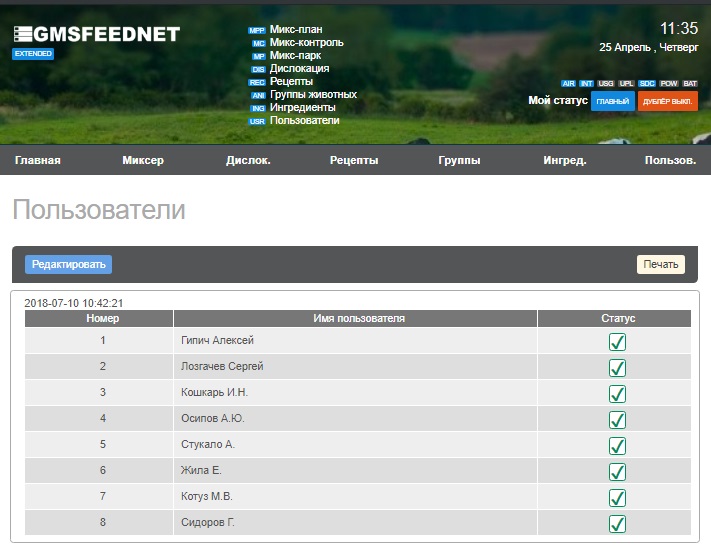The width and height of the screenshot is (711, 554).
Task: Toggle status checkbox for Стукало А.
Action: [617, 446]
